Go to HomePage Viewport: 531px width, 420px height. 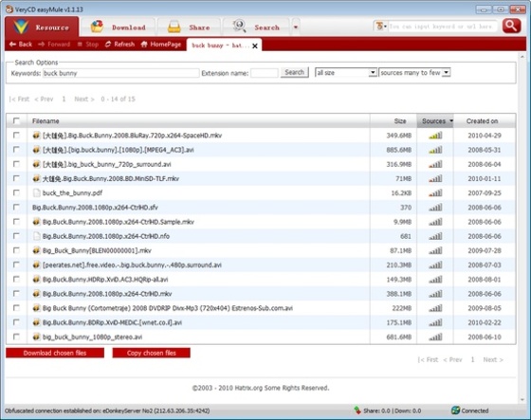(x=161, y=45)
